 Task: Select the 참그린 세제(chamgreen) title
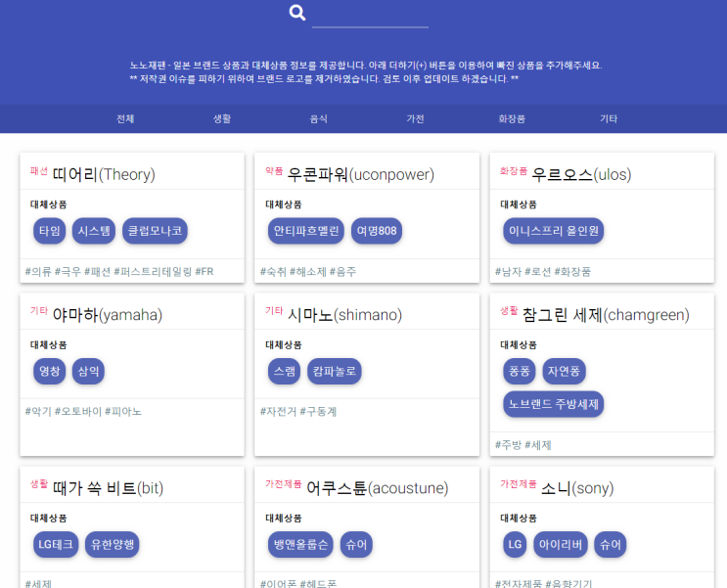[x=606, y=315]
